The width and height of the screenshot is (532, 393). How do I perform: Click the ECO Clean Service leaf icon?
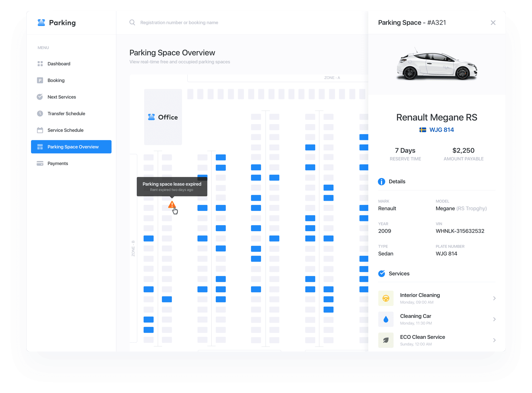386,340
